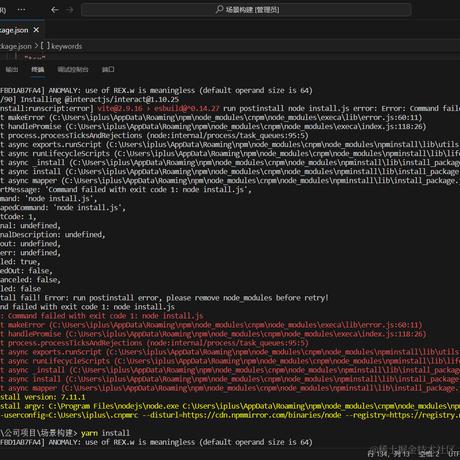
Task: Click the 'anceled: false,' line
Action: coord(30,280)
